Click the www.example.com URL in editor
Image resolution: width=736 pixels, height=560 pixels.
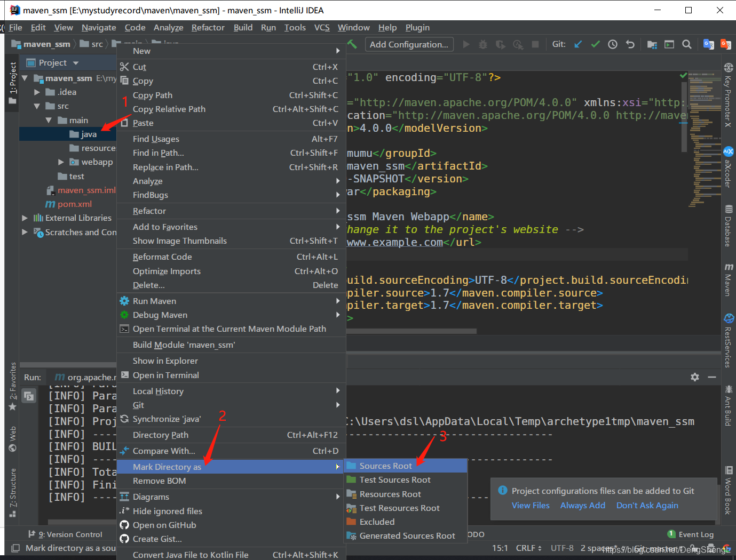[x=395, y=243]
